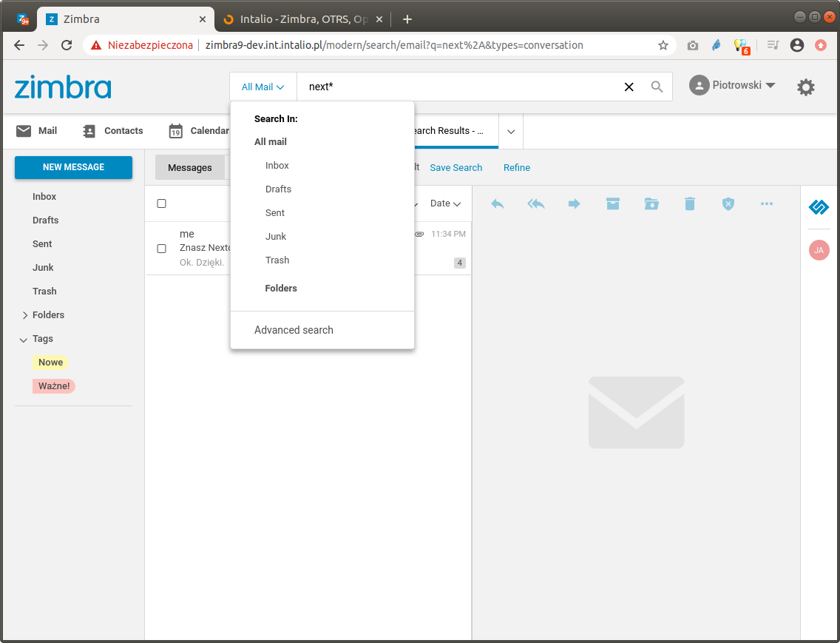The width and height of the screenshot is (840, 643).
Task: Open the camera screenshot extension
Action: pos(693,46)
